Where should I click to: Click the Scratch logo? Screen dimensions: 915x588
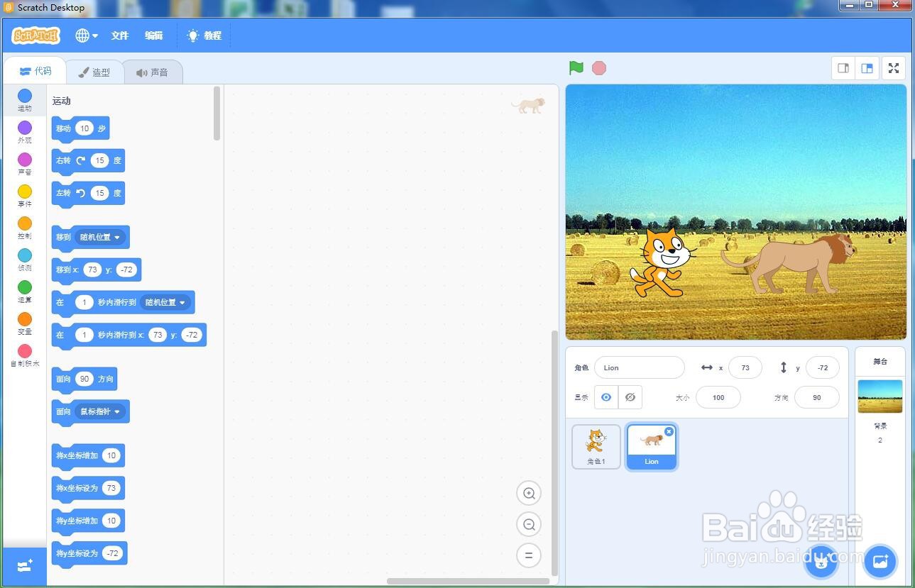pyautogui.click(x=36, y=35)
